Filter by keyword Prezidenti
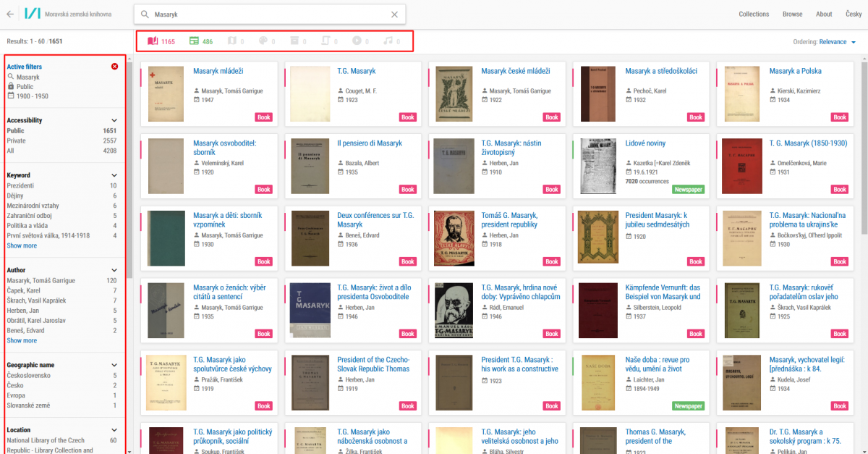 (x=61, y=185)
